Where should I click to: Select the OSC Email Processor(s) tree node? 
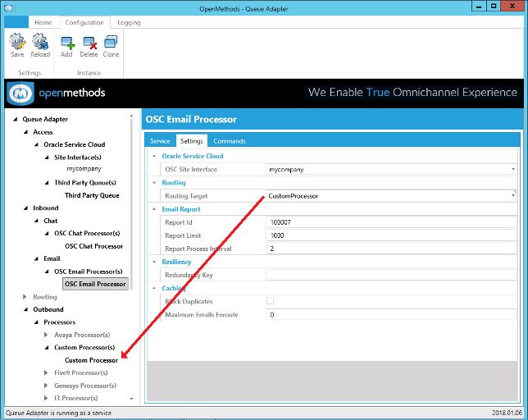[x=89, y=272]
